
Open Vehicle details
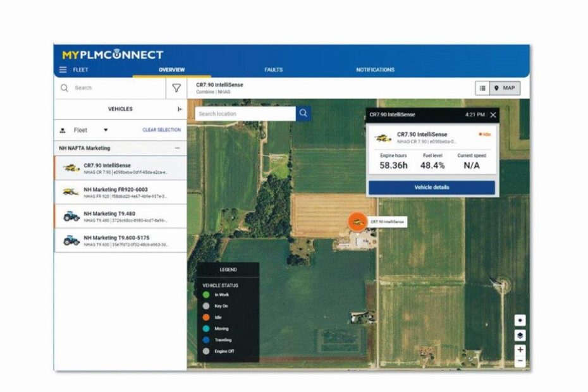click(432, 187)
